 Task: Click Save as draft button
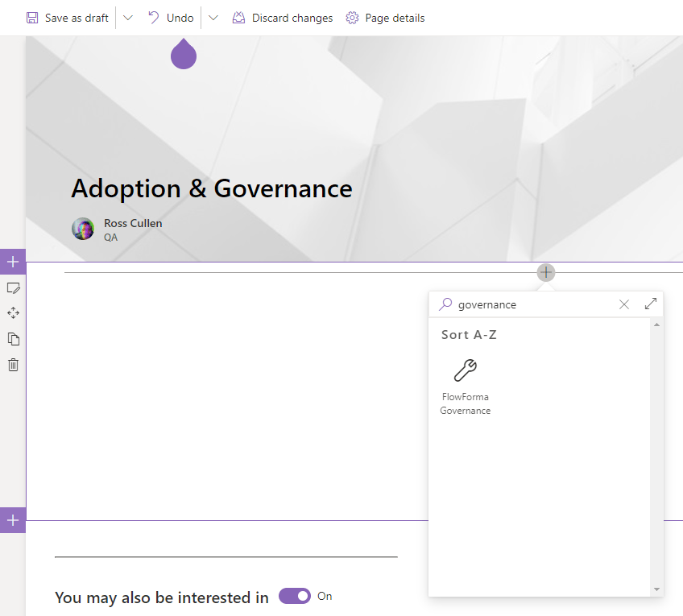pyautogui.click(x=68, y=18)
